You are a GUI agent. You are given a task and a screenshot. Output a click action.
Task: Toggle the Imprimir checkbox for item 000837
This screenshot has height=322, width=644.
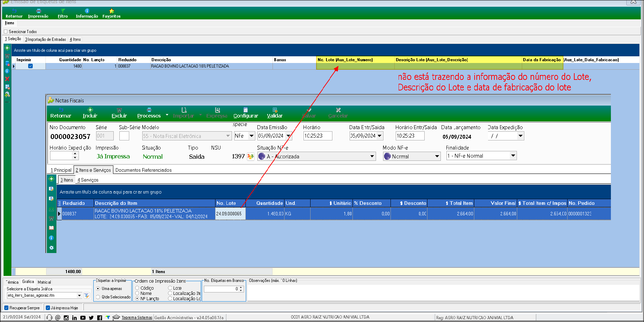(30, 66)
